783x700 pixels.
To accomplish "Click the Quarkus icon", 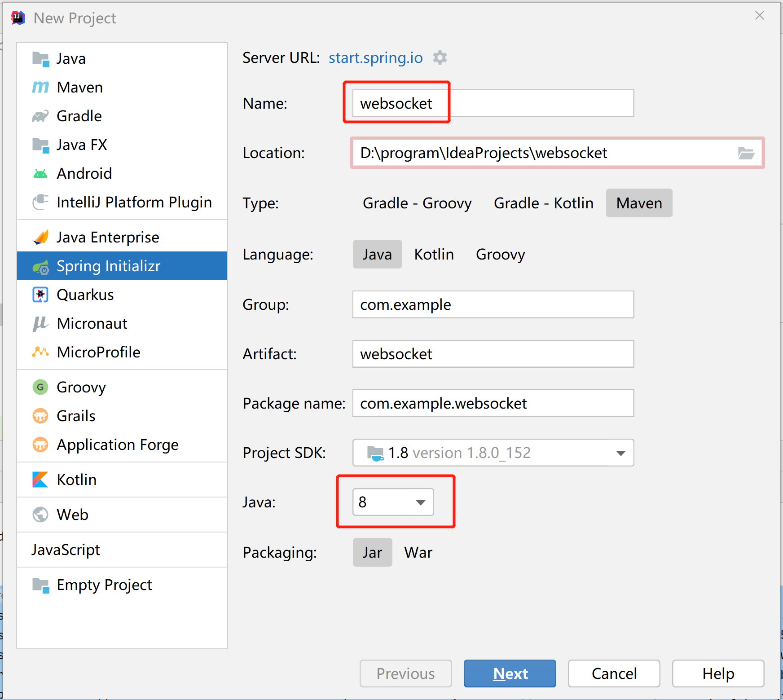I will coord(40,295).
